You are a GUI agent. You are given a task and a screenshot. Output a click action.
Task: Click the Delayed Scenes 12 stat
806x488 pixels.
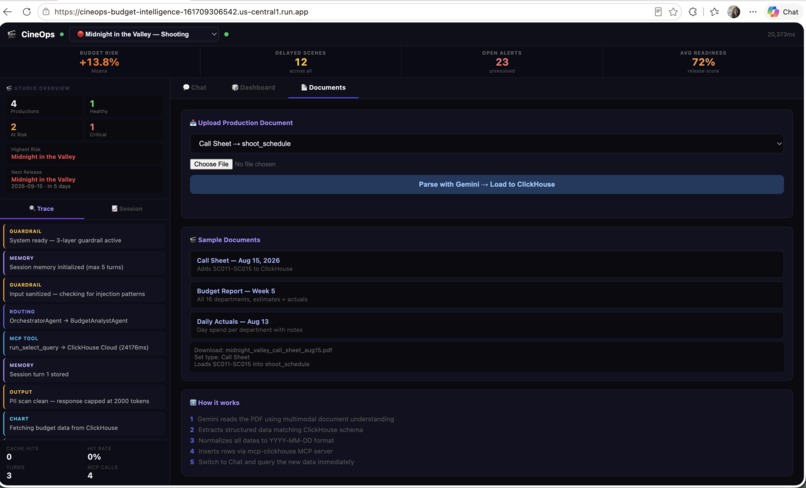[301, 62]
